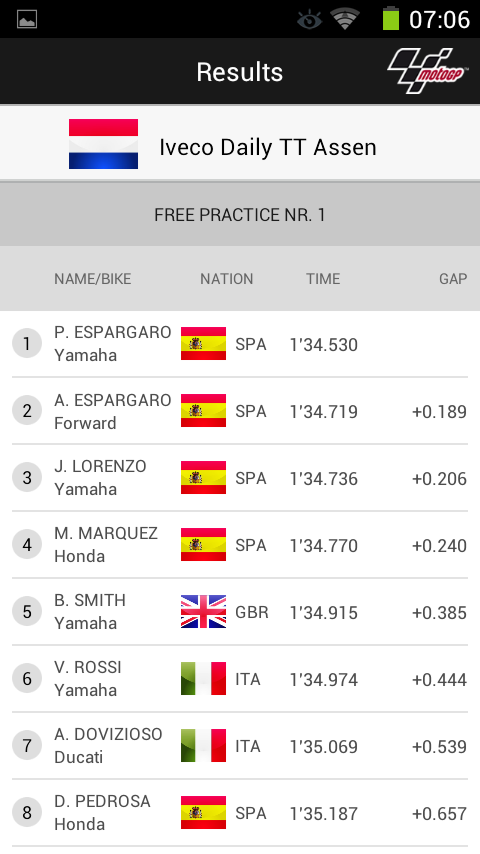This screenshot has height=854, width=480.
Task: Tap the Italian flag in A. Dovizioso's row
Action: tap(203, 746)
